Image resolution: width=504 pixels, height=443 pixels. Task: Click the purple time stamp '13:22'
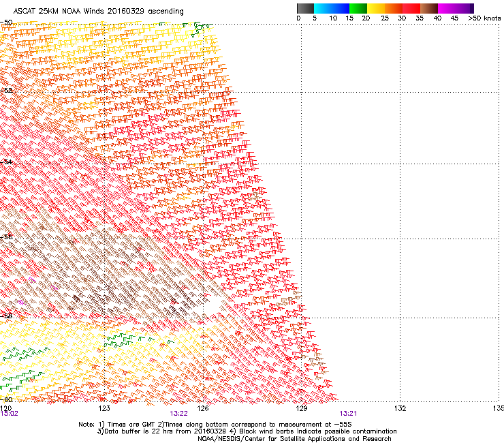[x=178, y=414]
